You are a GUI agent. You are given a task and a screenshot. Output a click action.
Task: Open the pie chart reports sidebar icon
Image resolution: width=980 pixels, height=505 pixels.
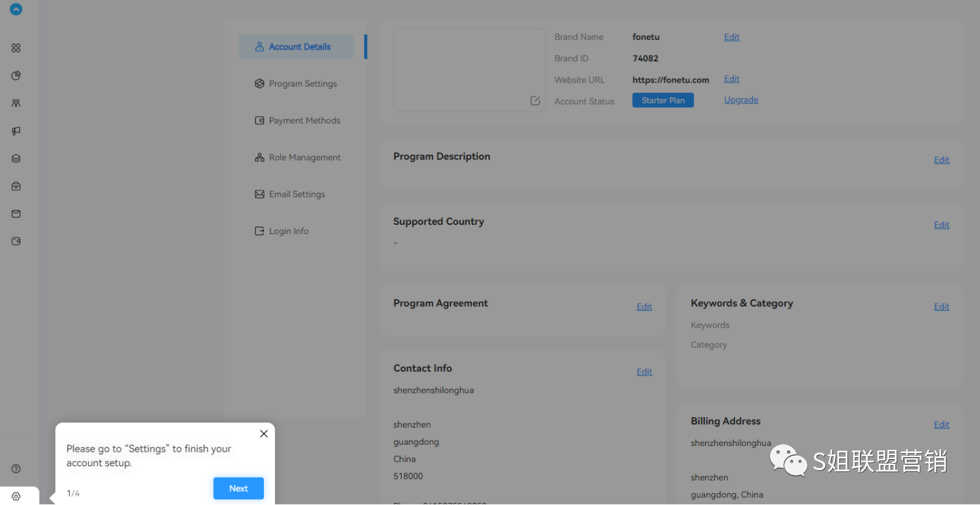click(16, 75)
